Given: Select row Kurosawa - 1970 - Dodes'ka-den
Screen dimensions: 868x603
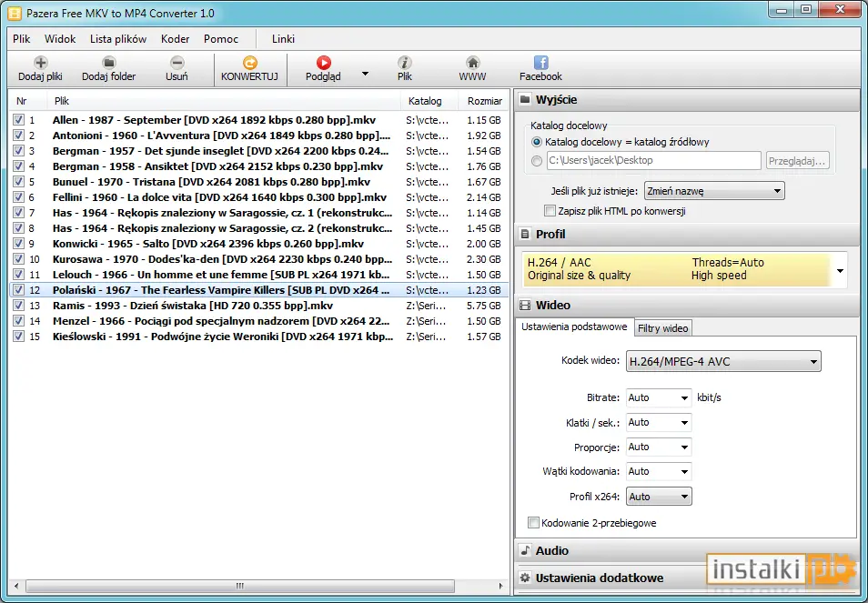Looking at the screenshot, I should pos(259,259).
